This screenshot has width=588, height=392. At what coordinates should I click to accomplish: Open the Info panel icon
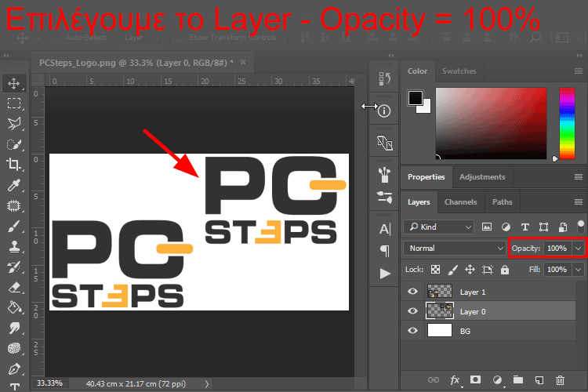384,111
